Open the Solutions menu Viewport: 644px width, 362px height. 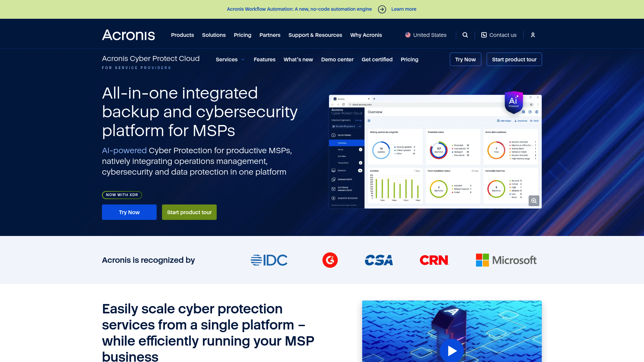point(214,35)
